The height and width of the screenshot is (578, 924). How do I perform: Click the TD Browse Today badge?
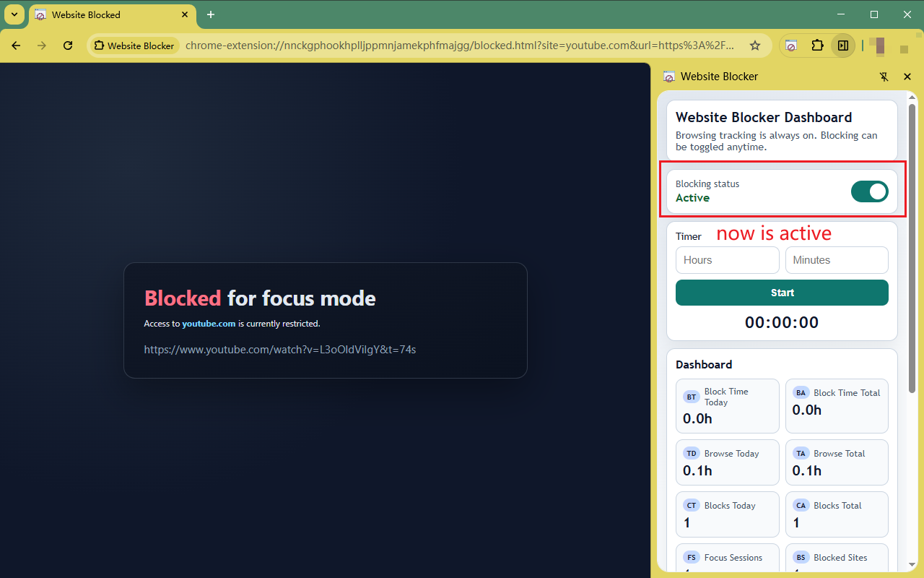[692, 453]
